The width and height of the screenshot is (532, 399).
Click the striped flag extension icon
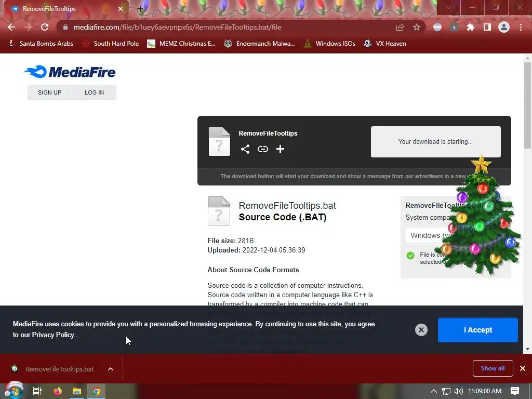pyautogui.click(x=437, y=27)
